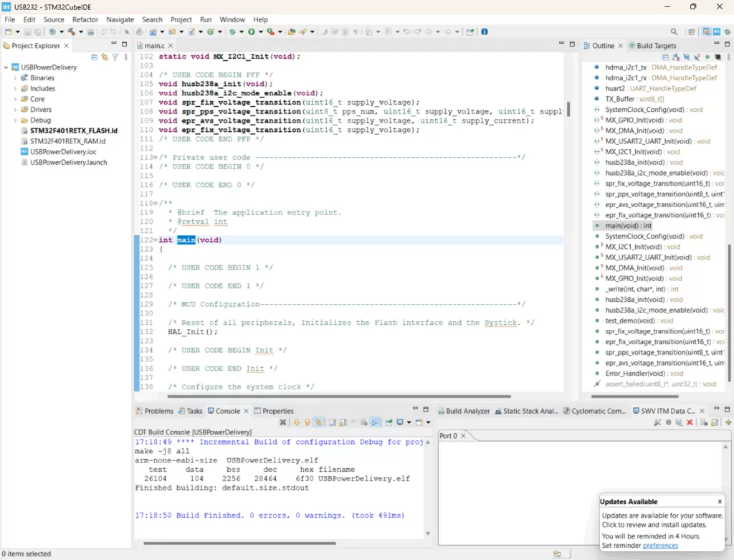Select test_demo(void) in Outline
Screen dimensions: 734x560
639,321
